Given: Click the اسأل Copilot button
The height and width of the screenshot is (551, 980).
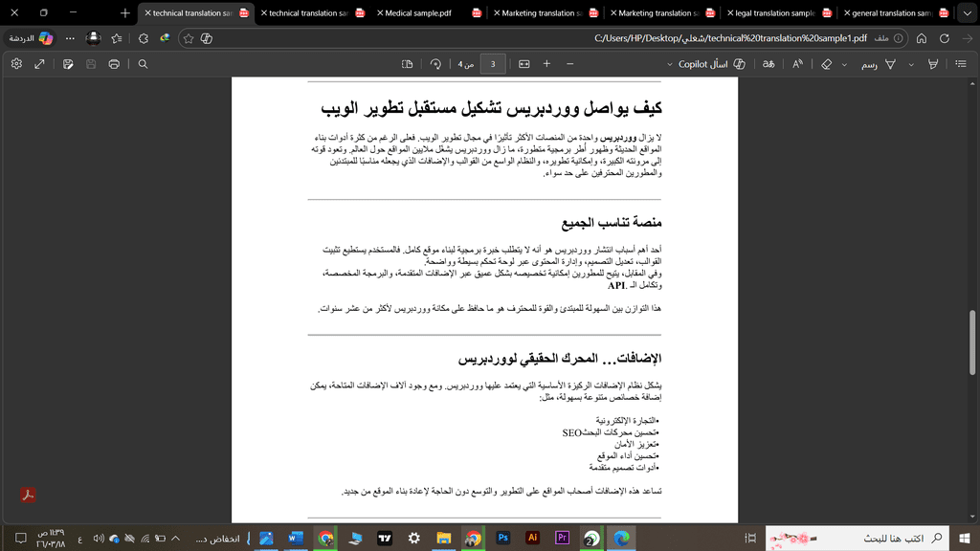Looking at the screenshot, I should point(712,64).
